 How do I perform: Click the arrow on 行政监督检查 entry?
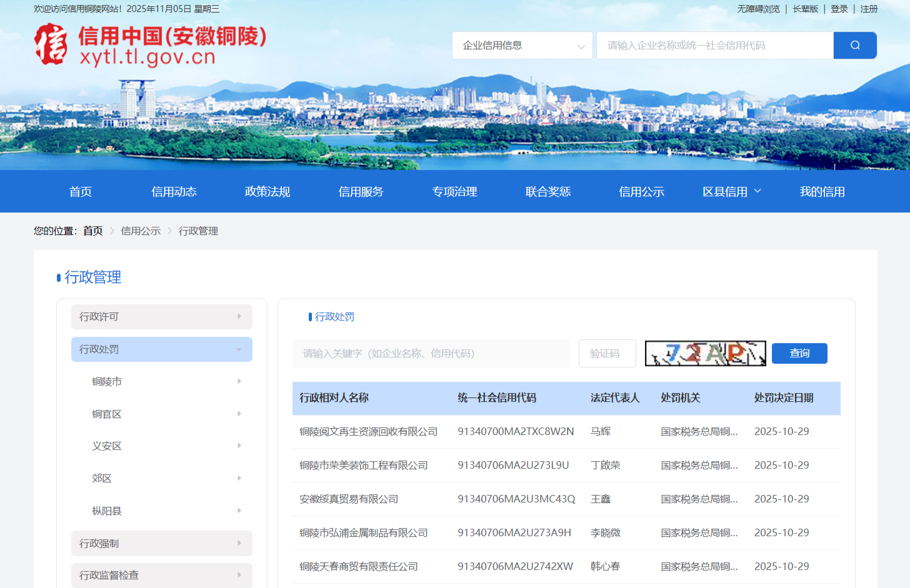[x=240, y=575]
